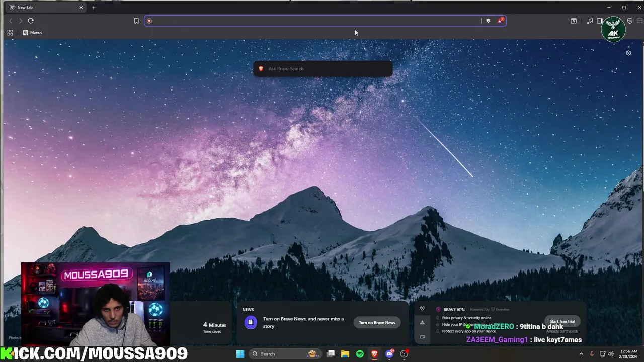
Task: Open the tab search icon in the toolbar
Action: click(573, 21)
